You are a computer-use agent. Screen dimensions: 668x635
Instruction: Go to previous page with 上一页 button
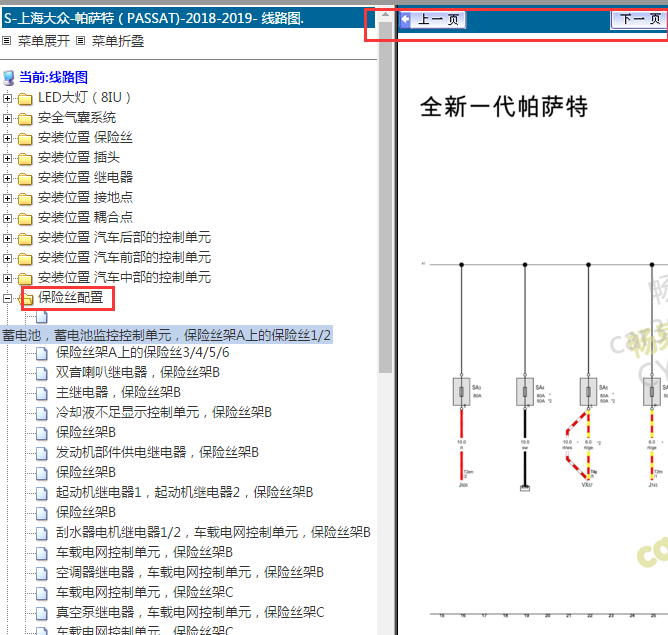[433, 20]
